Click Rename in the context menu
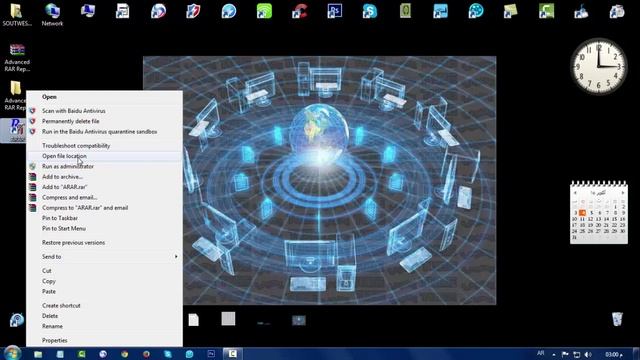Screen dimensions: 640x360 pyautogui.click(x=104, y=327)
